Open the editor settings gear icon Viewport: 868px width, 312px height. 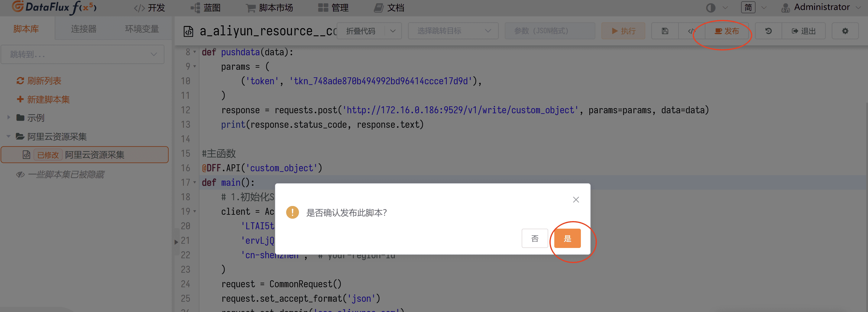coord(845,31)
